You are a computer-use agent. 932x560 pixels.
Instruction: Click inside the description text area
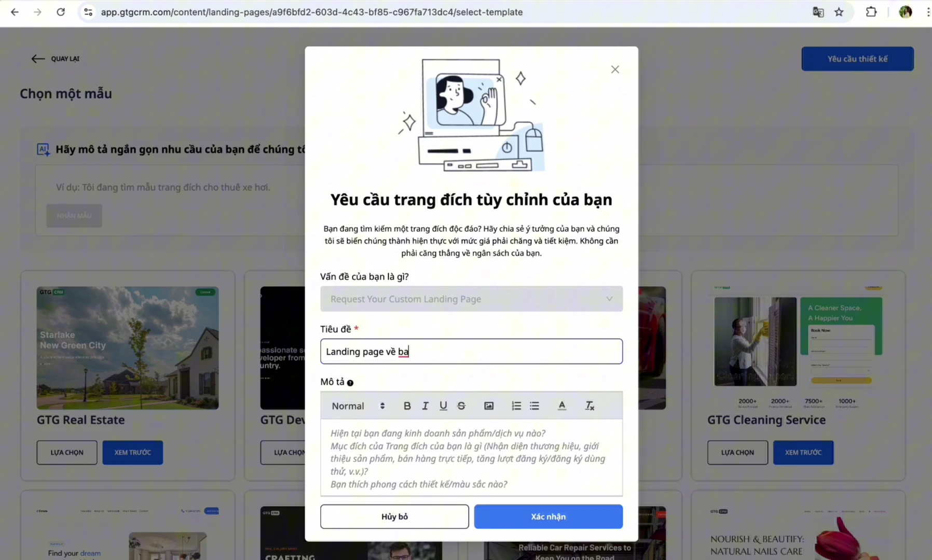471,457
